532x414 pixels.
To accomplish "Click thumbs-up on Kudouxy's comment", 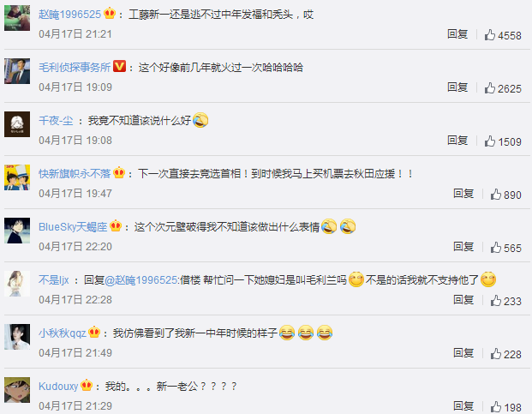I will [496, 406].
